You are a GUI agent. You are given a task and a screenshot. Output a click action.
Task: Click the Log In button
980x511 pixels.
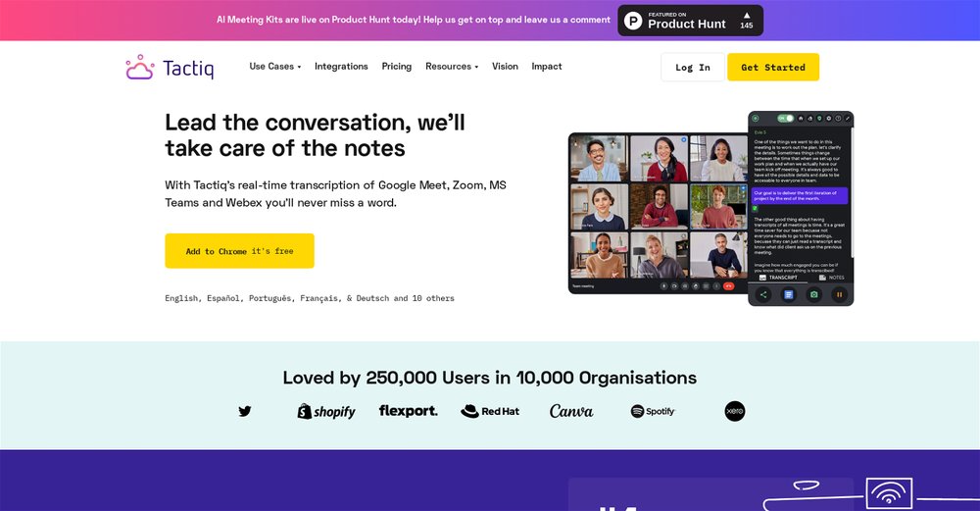click(692, 68)
